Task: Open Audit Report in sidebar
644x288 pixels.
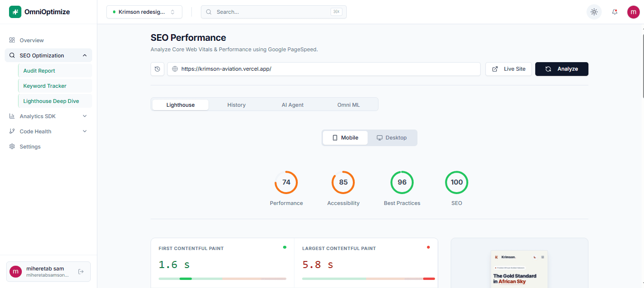Action: point(55,71)
